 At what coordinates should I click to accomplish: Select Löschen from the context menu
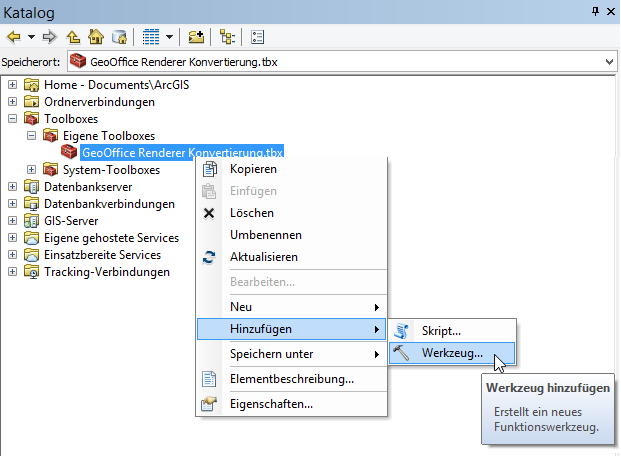[251, 213]
